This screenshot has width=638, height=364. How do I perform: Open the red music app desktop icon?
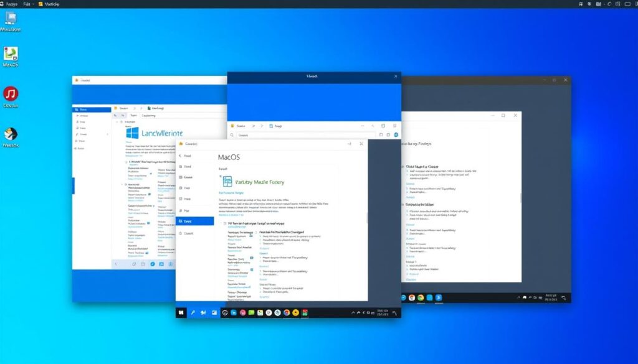(11, 94)
